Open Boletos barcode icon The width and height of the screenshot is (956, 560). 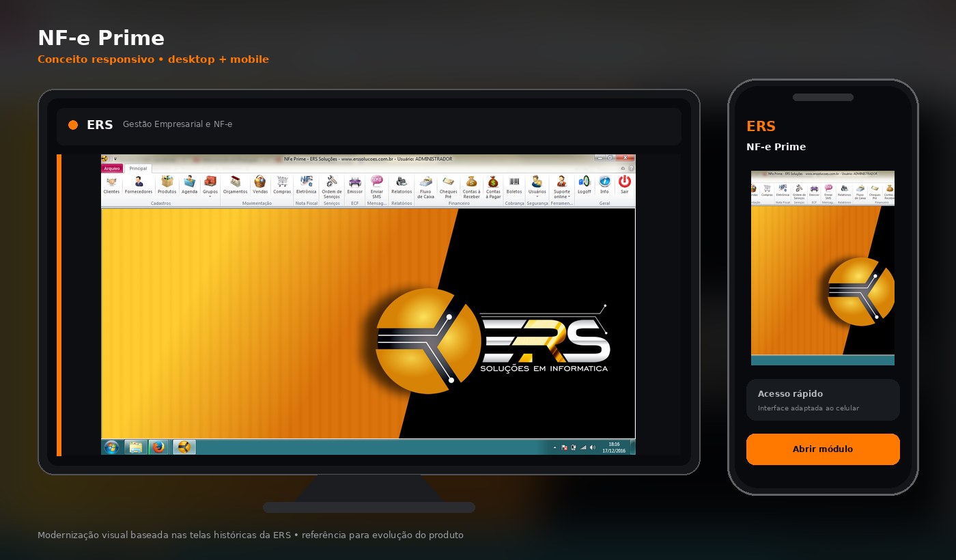pos(514,185)
